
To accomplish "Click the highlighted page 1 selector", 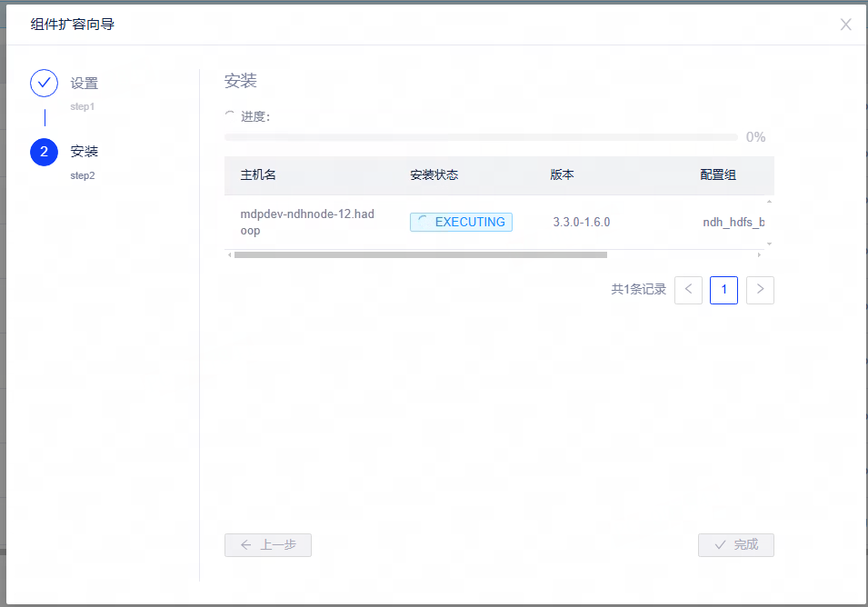I will click(x=723, y=290).
